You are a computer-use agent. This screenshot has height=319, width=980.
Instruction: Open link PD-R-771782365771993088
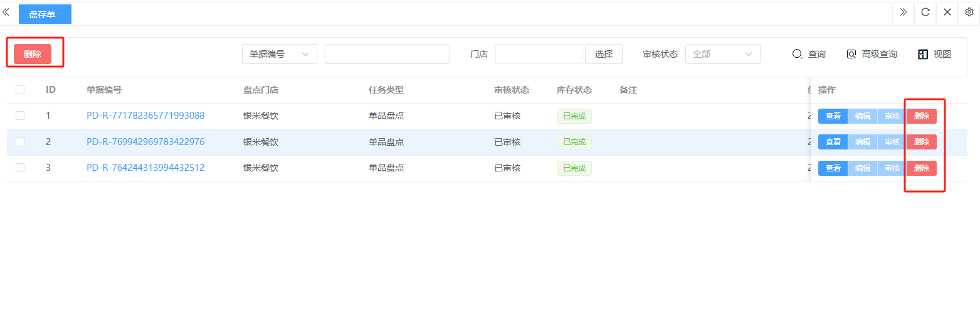coord(145,116)
